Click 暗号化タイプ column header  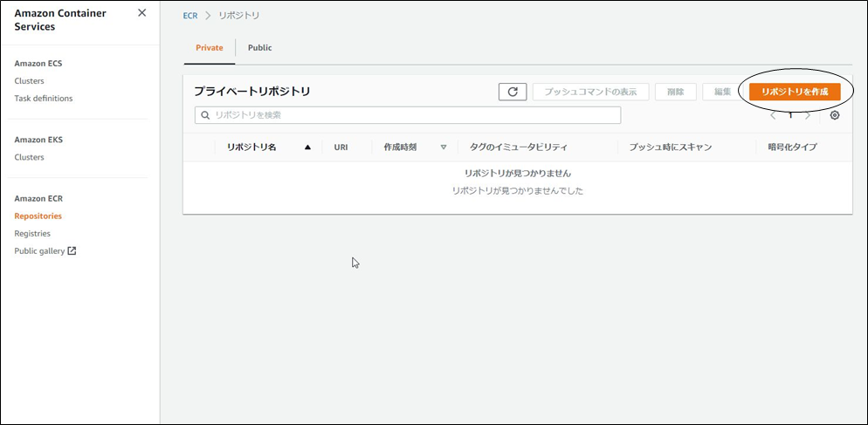[792, 147]
